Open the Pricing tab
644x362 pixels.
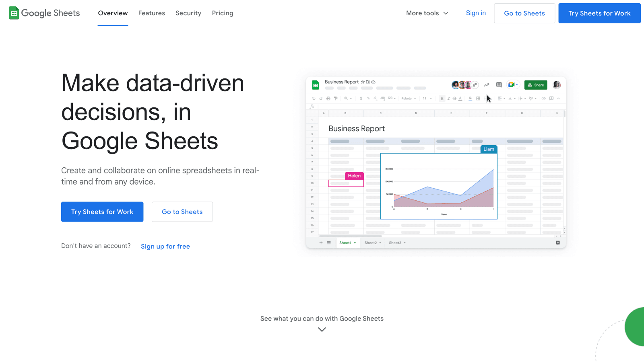pyautogui.click(x=223, y=13)
